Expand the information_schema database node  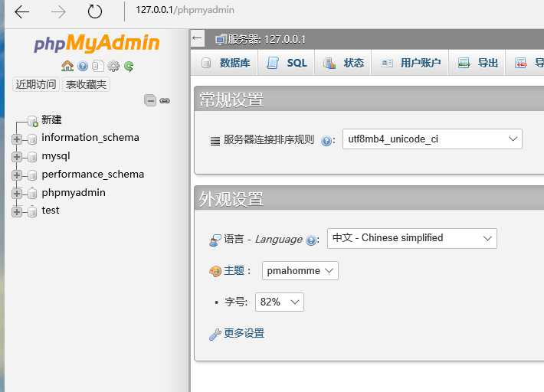coord(16,139)
